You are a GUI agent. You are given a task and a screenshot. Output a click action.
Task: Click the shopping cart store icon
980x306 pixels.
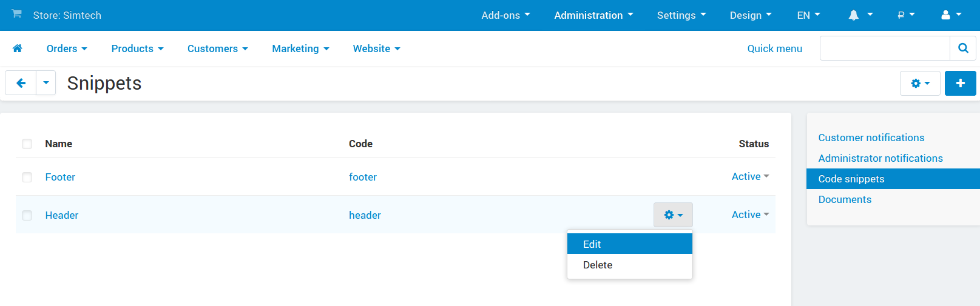(x=17, y=14)
